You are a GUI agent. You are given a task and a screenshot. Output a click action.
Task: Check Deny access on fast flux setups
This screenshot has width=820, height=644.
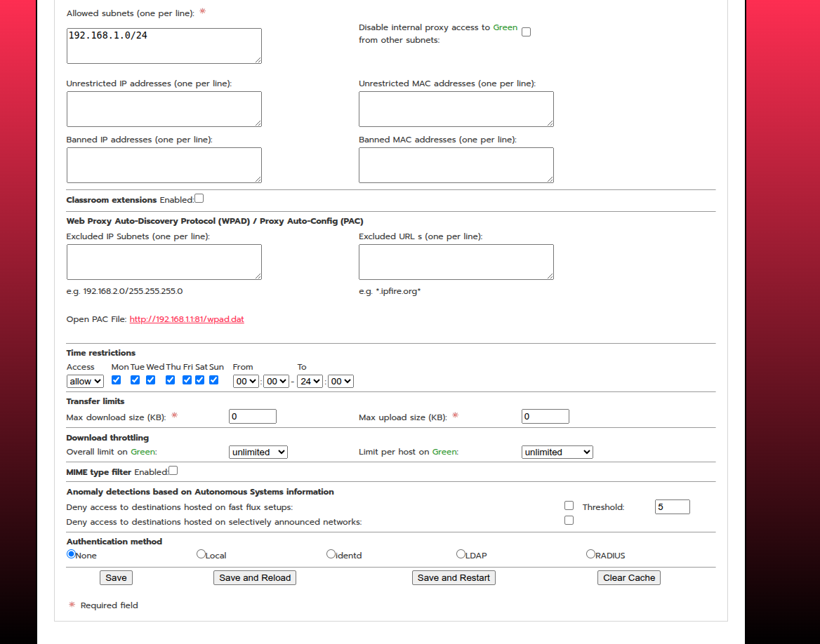point(569,506)
